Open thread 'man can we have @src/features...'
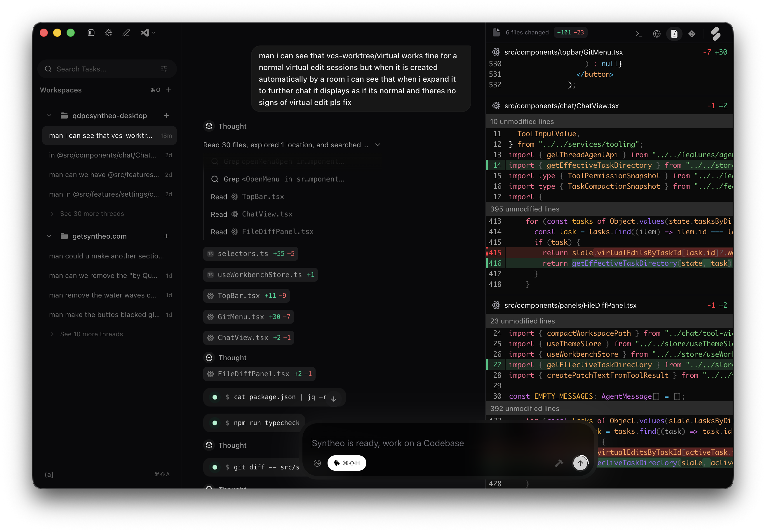This screenshot has height=532, width=766. 109,175
